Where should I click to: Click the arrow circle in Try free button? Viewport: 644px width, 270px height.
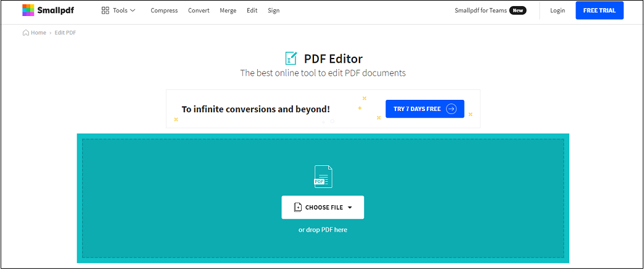point(451,108)
